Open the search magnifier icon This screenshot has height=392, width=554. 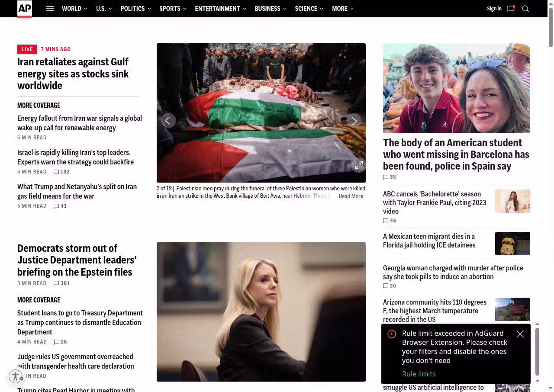(x=525, y=9)
